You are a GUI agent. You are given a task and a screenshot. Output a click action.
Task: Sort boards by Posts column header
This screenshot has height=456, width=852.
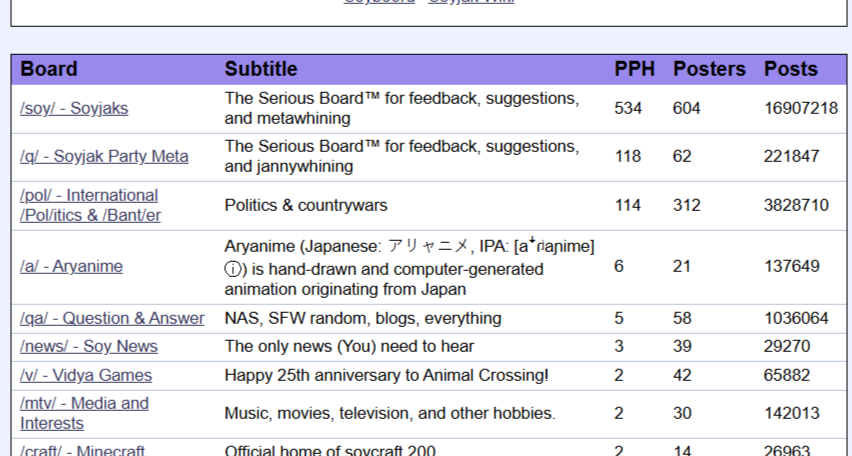[x=791, y=69]
